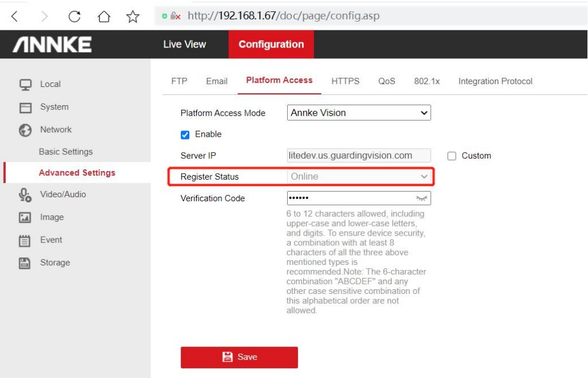Click into the Verification Code field
Screen dimensions: 588x378
[x=349, y=198]
